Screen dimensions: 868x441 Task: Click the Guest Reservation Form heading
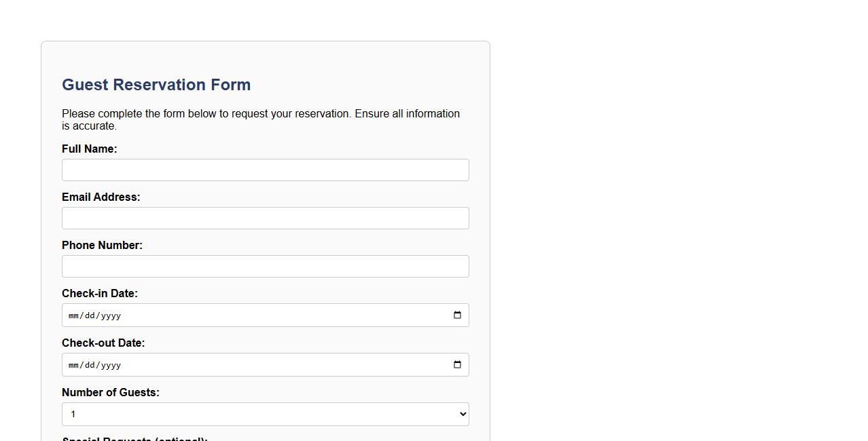(x=156, y=84)
